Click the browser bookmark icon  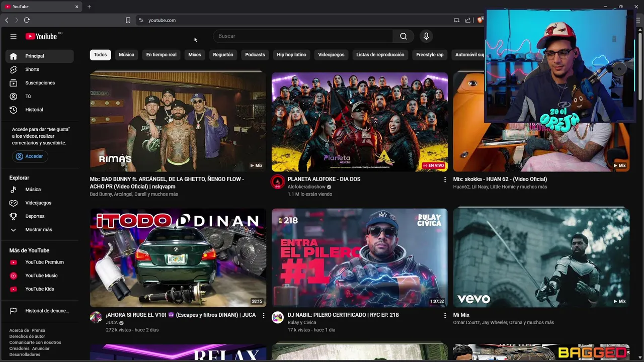point(128,20)
